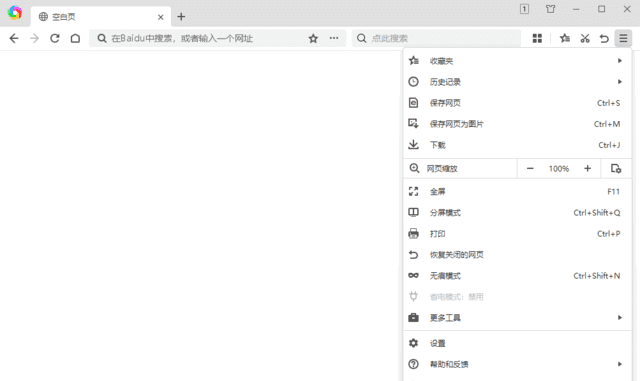Expand the 历史记录 submenu arrow

620,82
